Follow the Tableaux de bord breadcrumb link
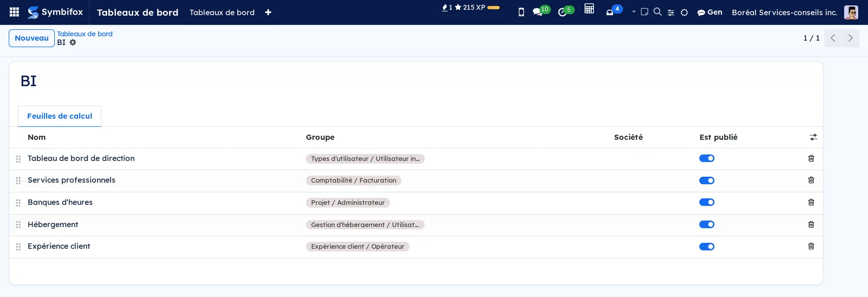Image resolution: width=868 pixels, height=297 pixels. [85, 34]
